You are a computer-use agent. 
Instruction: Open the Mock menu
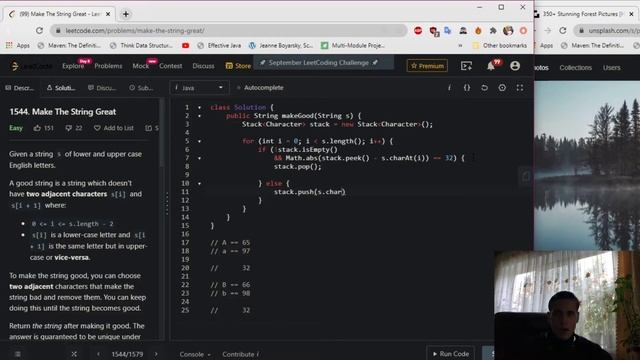click(140, 66)
